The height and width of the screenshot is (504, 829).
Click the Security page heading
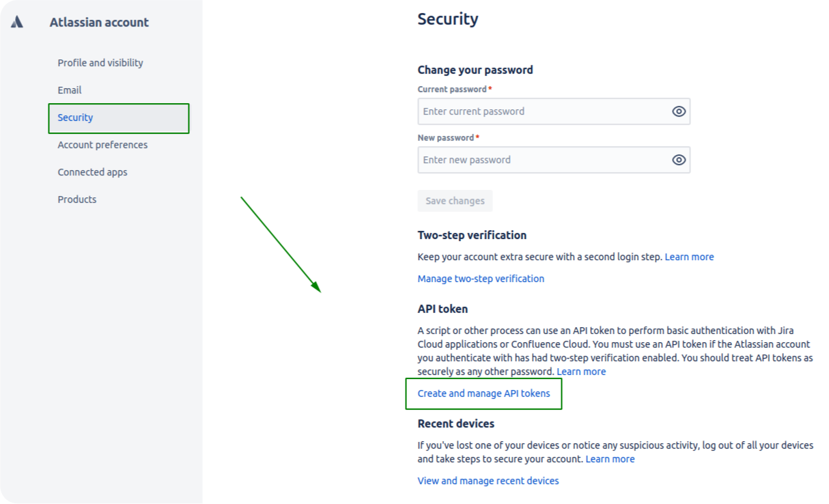[x=448, y=18]
